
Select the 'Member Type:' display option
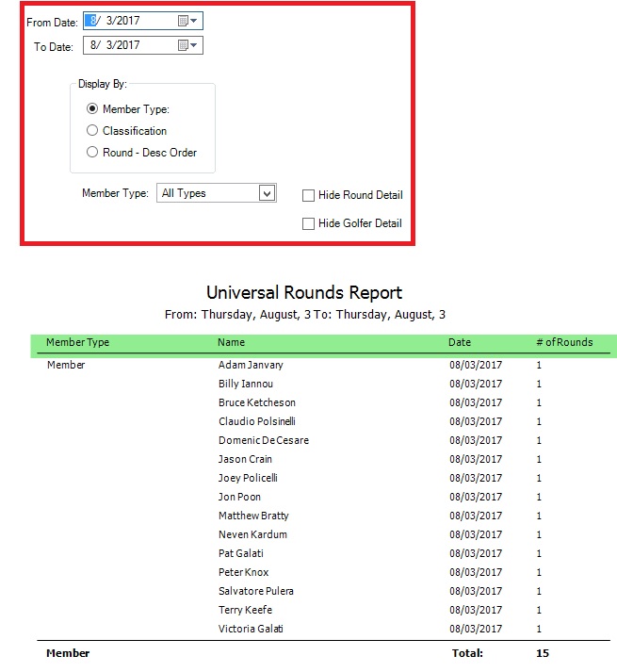92,109
